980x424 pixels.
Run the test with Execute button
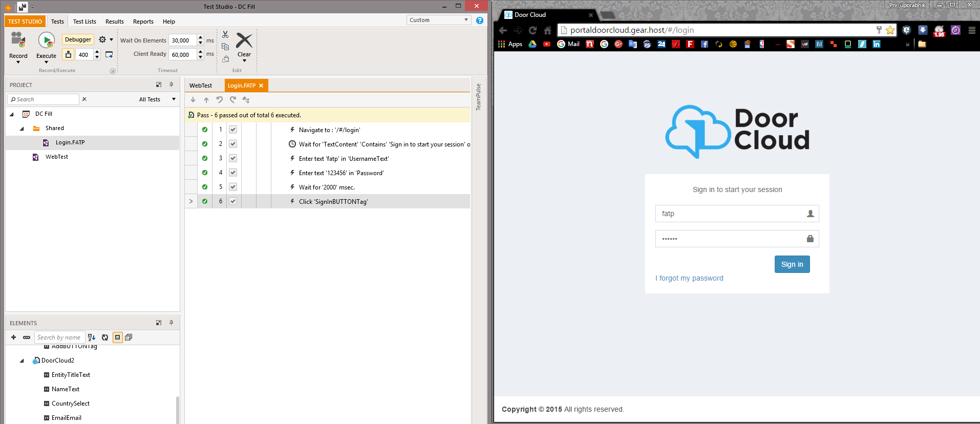coord(46,40)
